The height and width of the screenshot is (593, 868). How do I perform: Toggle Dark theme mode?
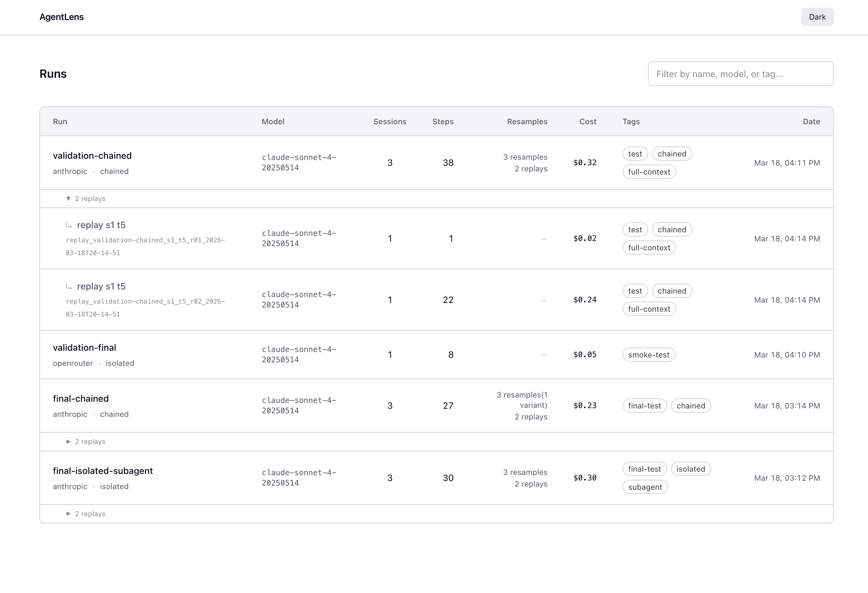coord(817,17)
